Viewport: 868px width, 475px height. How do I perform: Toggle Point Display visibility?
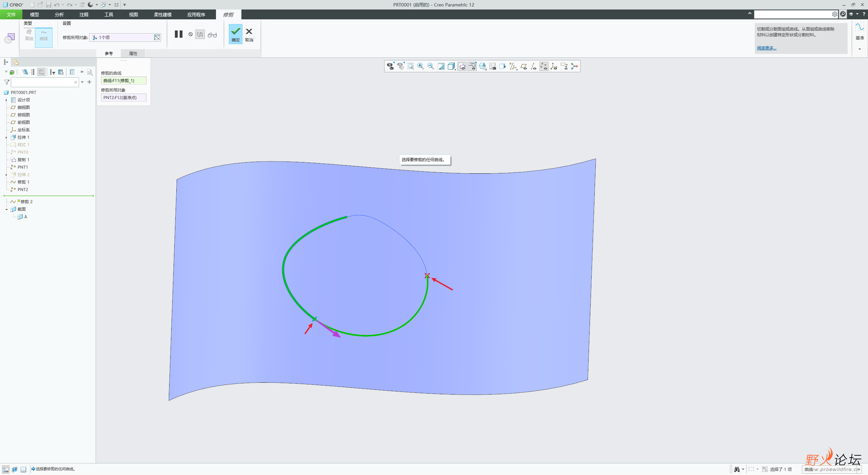point(544,66)
